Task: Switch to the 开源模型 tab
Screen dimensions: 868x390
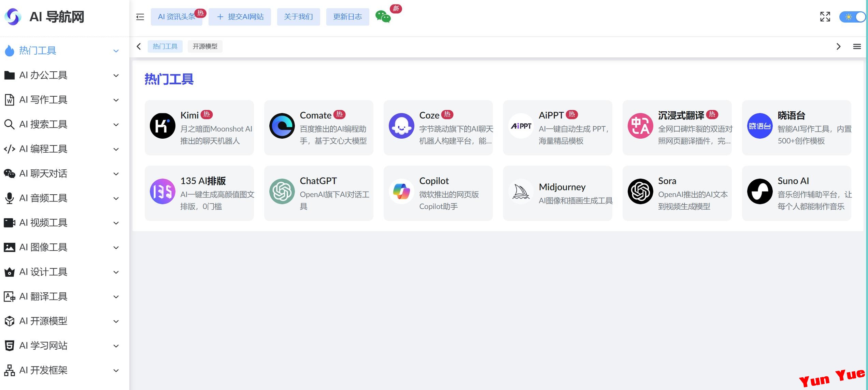Action: pos(205,46)
